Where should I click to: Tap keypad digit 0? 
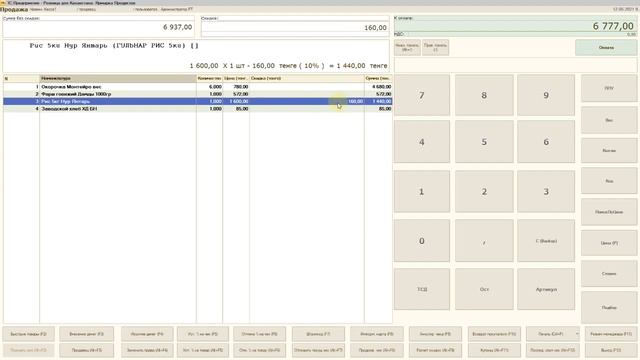422,241
